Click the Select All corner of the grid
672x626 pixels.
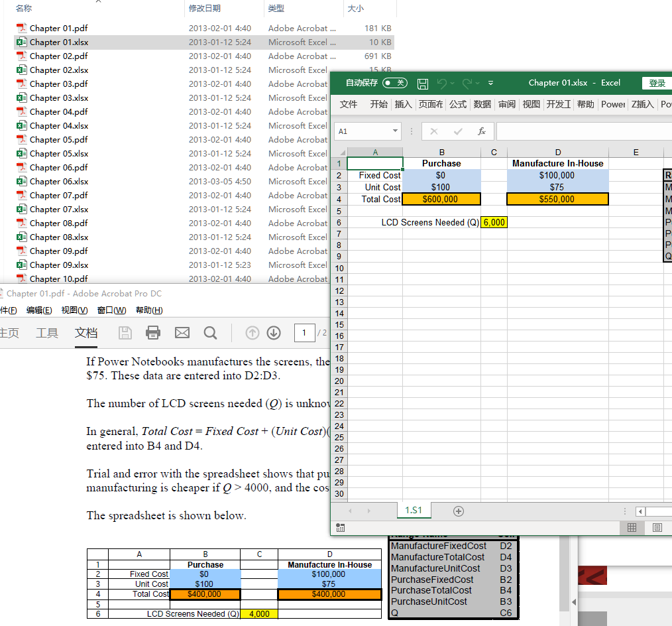tap(341, 153)
